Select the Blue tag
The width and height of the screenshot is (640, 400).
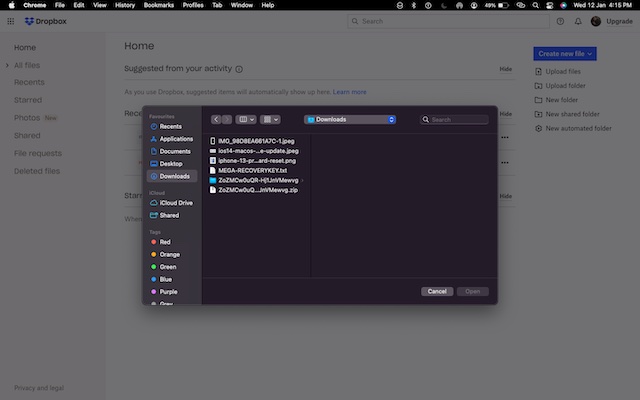coord(162,279)
